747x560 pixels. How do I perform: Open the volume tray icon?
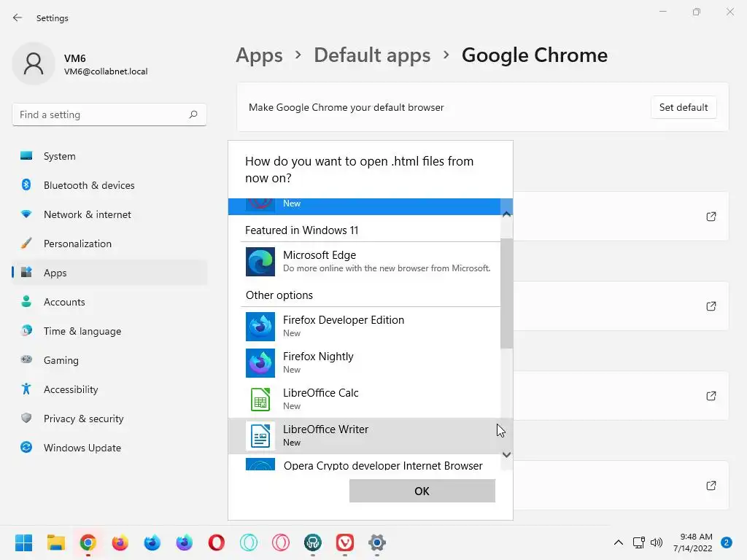click(x=657, y=542)
